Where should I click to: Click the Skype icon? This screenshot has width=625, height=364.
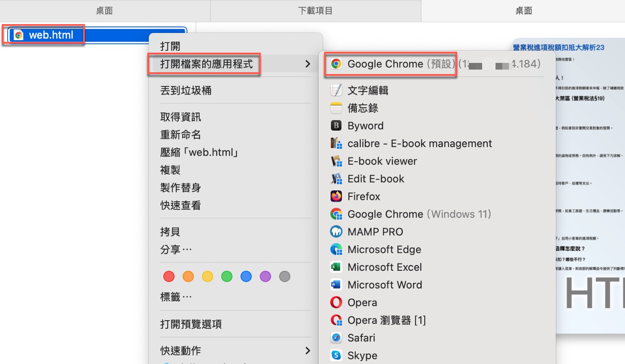[336, 356]
